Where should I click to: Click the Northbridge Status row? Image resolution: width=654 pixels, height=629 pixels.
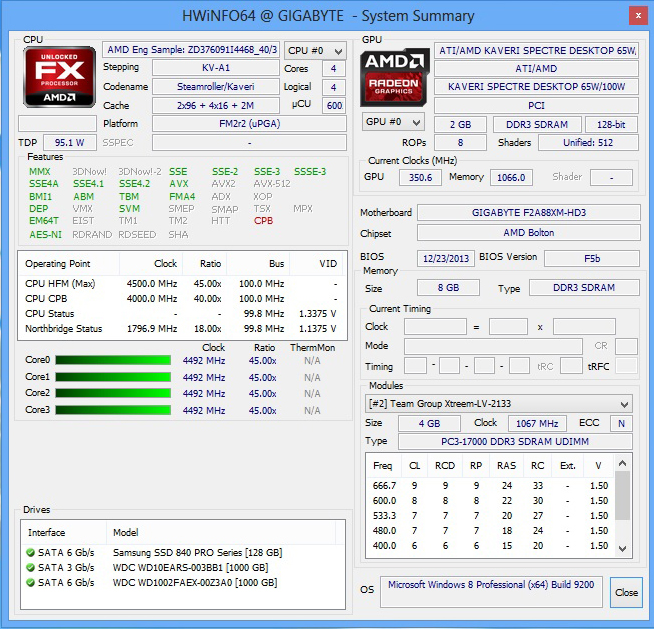[182, 329]
